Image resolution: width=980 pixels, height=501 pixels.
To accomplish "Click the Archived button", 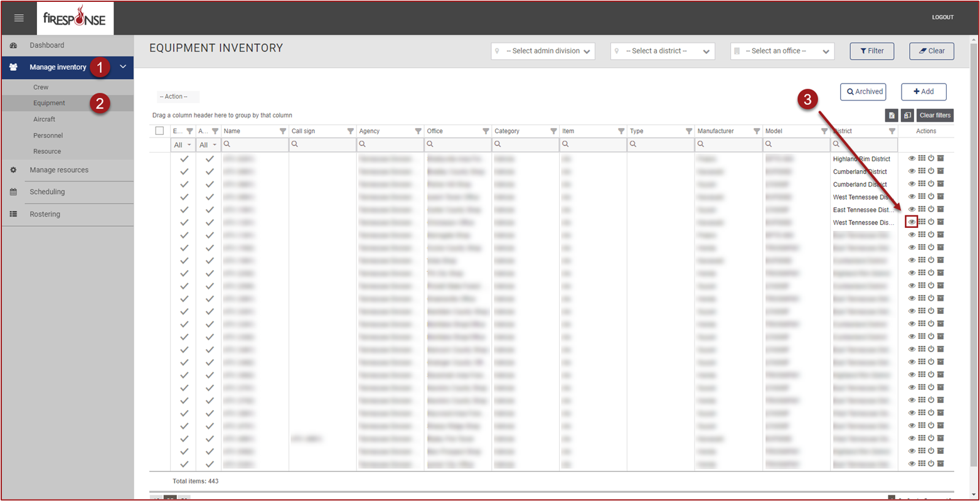I will pyautogui.click(x=863, y=92).
